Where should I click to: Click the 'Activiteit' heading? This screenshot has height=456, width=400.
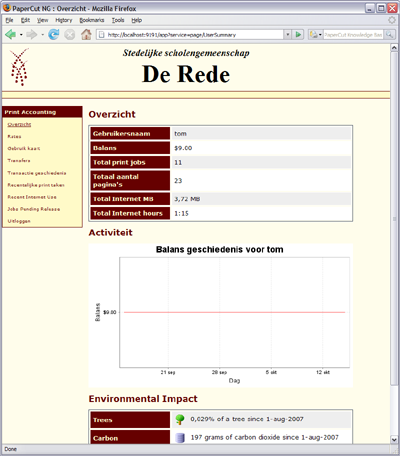tap(110, 232)
